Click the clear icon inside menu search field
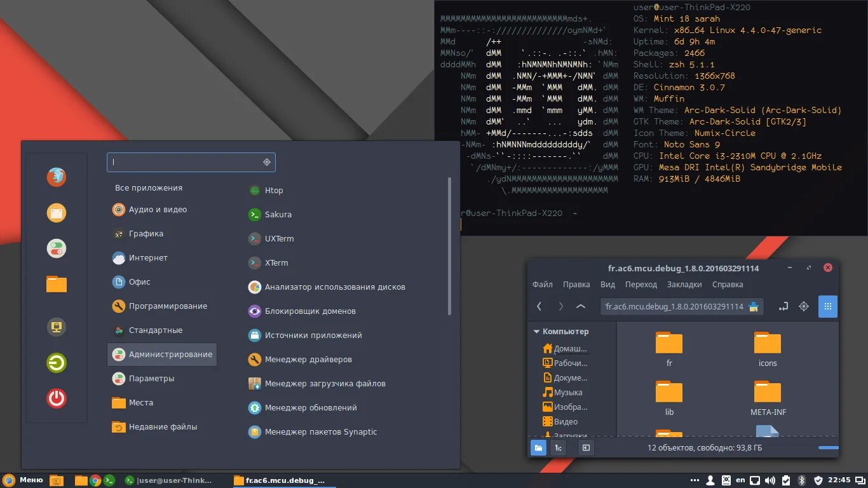 (267, 162)
